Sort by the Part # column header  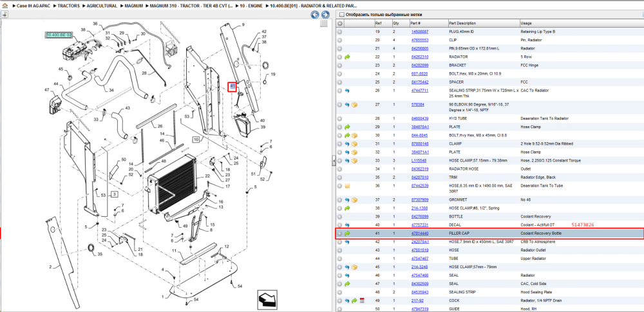415,23
